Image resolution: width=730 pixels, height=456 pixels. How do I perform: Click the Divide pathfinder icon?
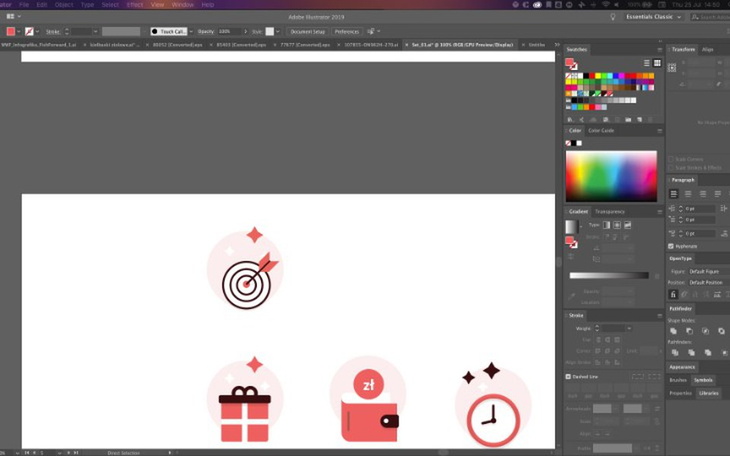pyautogui.click(x=673, y=352)
